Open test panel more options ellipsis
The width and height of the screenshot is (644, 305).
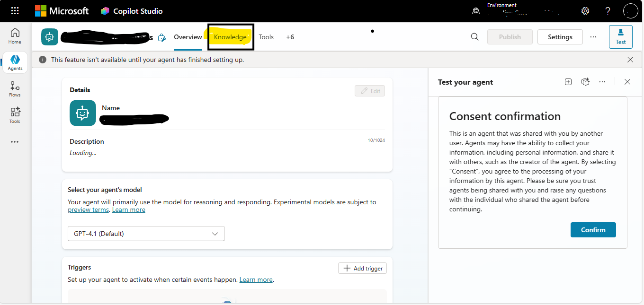coord(602,82)
